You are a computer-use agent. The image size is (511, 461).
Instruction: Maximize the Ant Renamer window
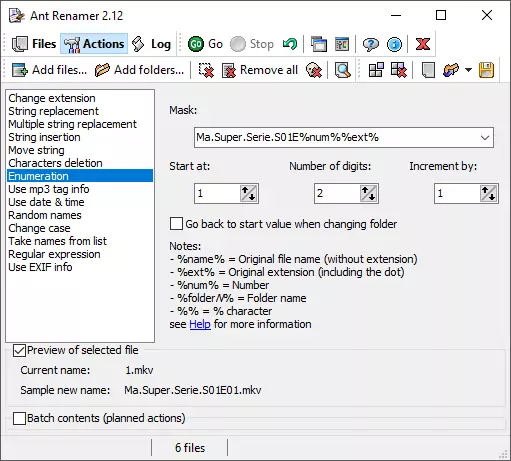click(x=441, y=15)
